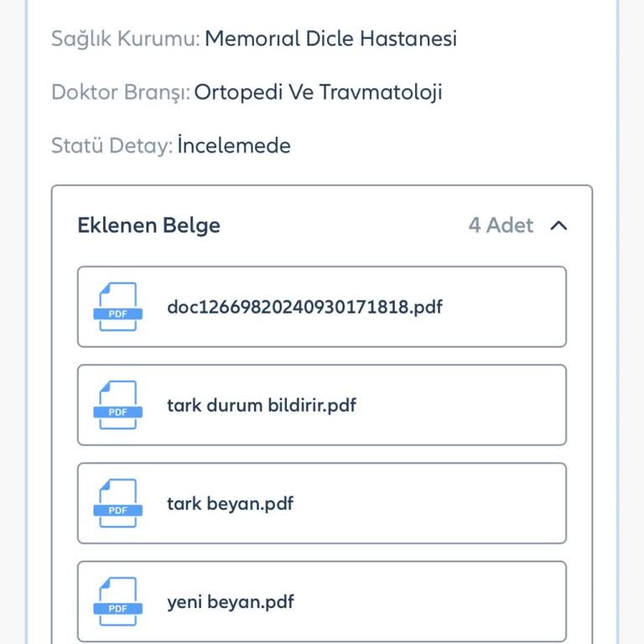
Task: Select Ortopedi Ve Travmatoloji text
Action: tap(318, 92)
